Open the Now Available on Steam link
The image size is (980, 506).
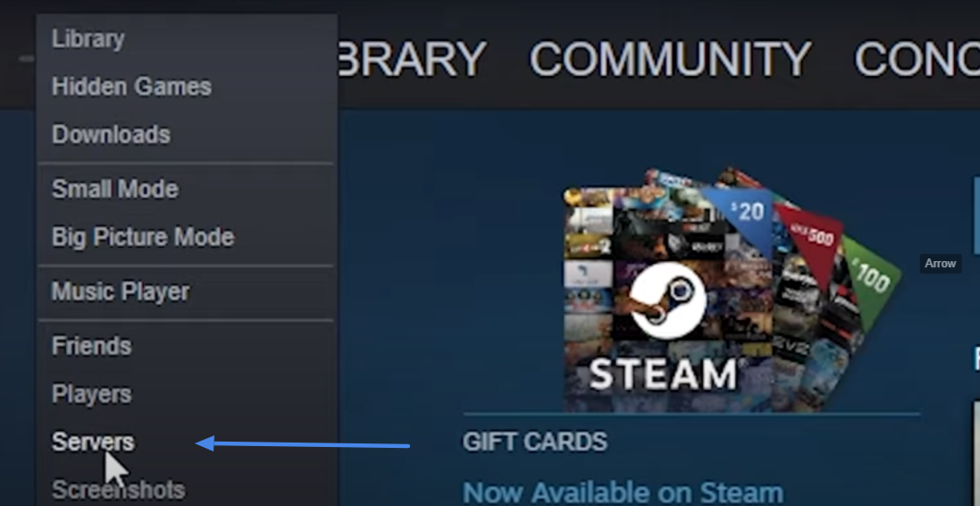click(x=624, y=493)
